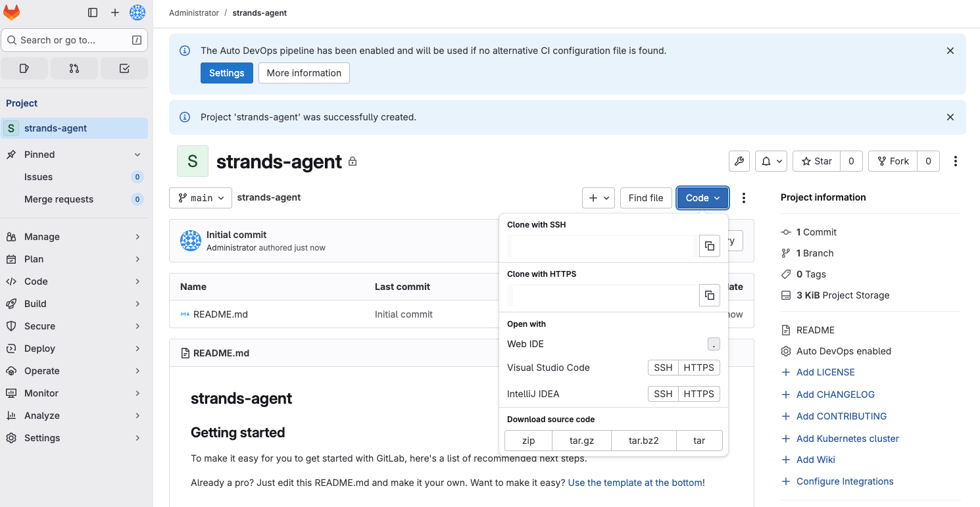Click the GitLab logo in the top bar

12,12
